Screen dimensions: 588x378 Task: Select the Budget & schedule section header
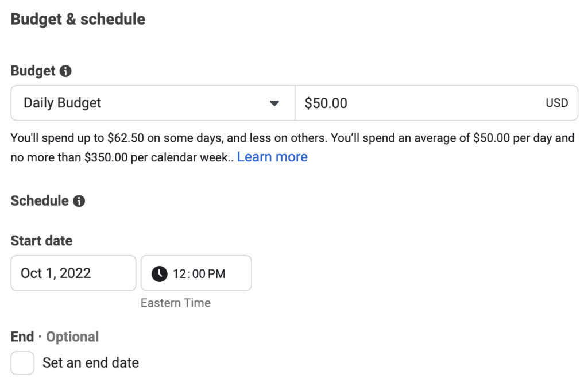pyautogui.click(x=78, y=18)
